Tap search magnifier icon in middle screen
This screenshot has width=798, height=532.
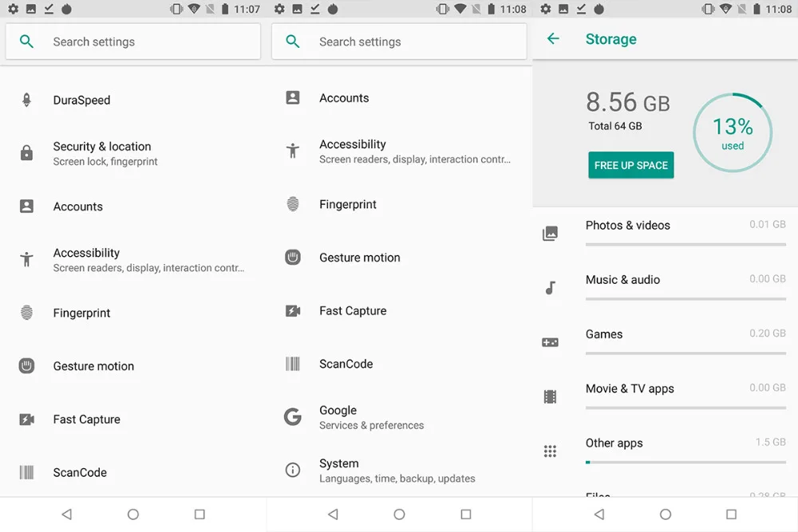click(293, 41)
